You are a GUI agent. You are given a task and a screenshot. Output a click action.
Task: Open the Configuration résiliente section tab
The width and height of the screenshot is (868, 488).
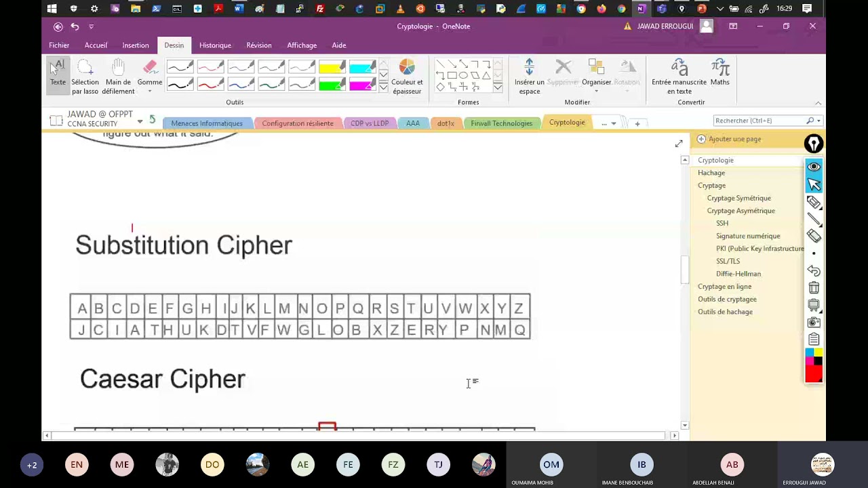click(x=298, y=123)
